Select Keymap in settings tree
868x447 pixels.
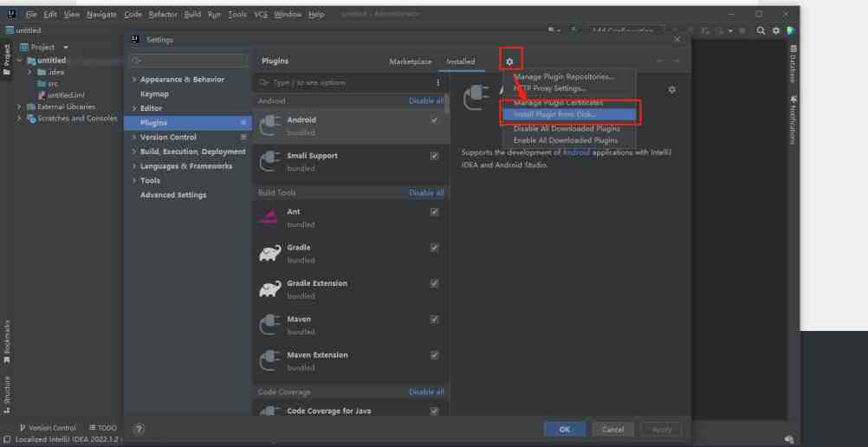154,94
